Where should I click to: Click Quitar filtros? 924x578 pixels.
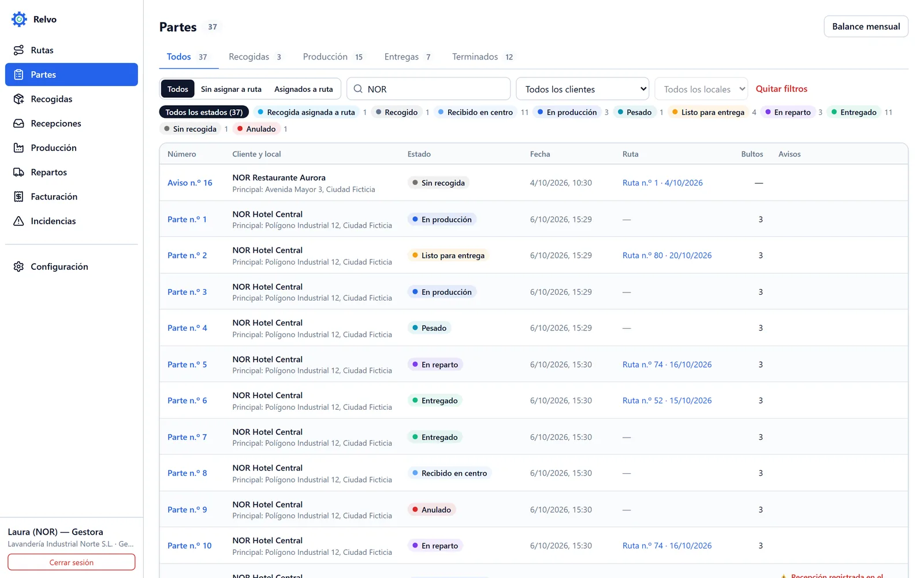point(781,89)
